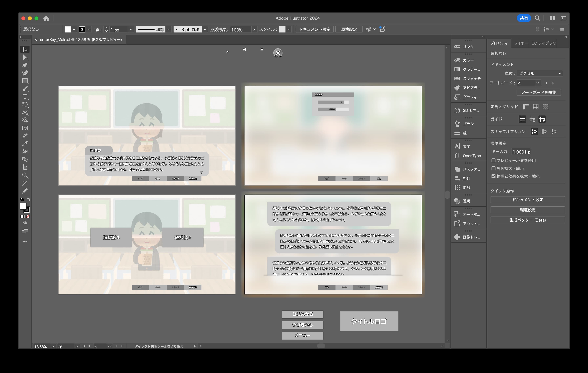This screenshot has width=588, height=373.
Task: Select the Pen tool
Action: pos(25,65)
